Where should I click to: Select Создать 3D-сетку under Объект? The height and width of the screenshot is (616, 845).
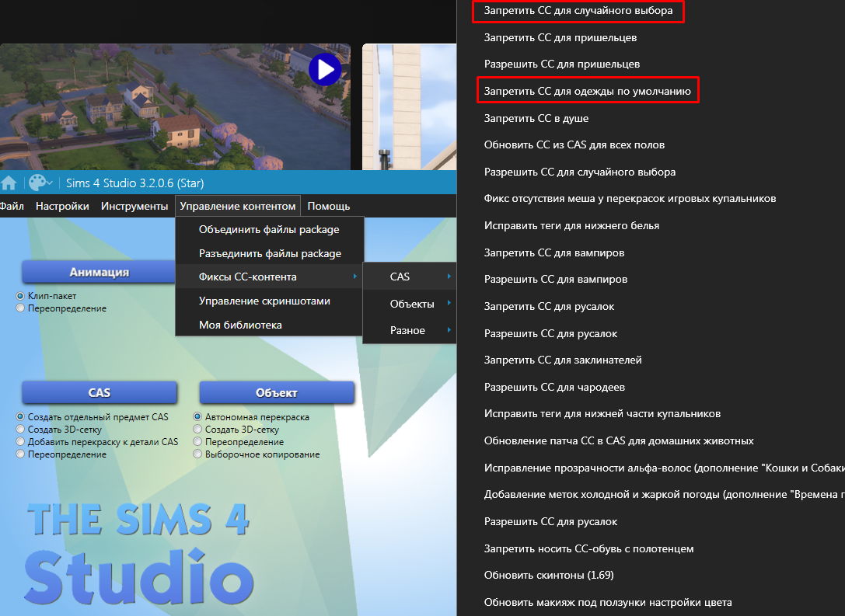[x=197, y=429]
